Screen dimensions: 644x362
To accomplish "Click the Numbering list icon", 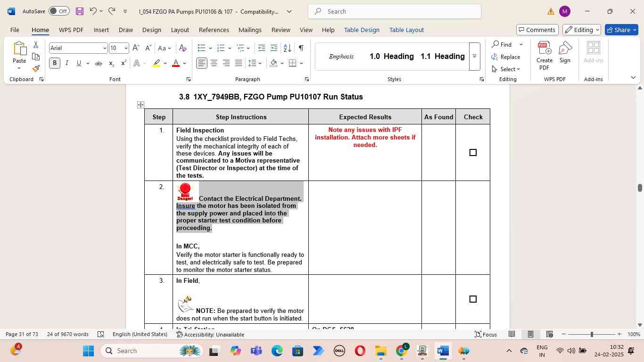I will [221, 48].
